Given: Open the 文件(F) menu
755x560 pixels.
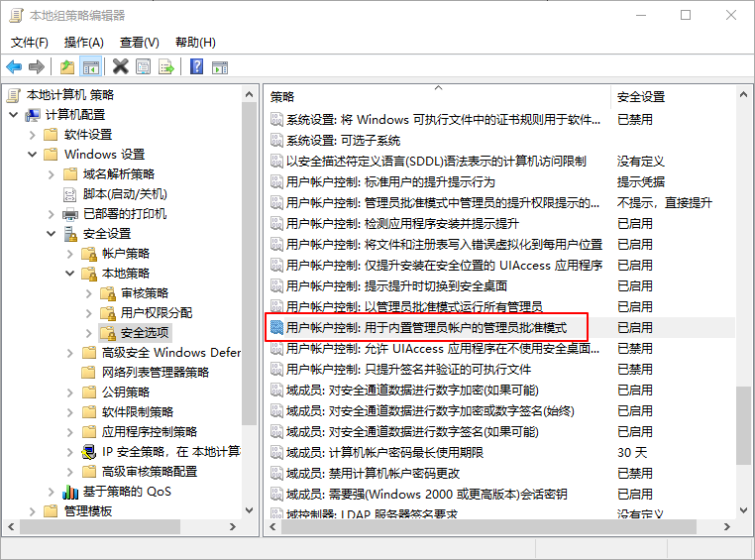Looking at the screenshot, I should coord(30,43).
